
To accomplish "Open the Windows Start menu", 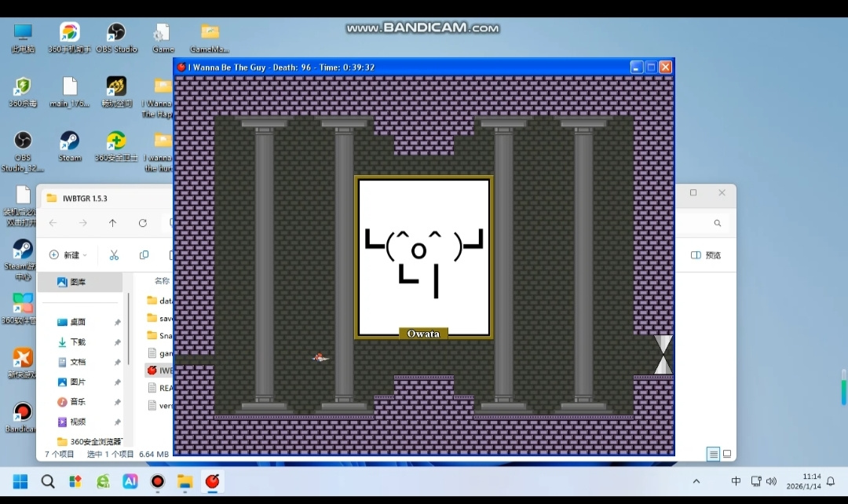I will (20, 481).
